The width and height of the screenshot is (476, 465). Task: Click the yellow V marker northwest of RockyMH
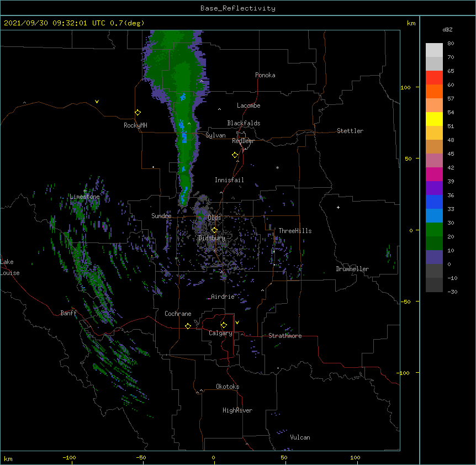point(97,102)
